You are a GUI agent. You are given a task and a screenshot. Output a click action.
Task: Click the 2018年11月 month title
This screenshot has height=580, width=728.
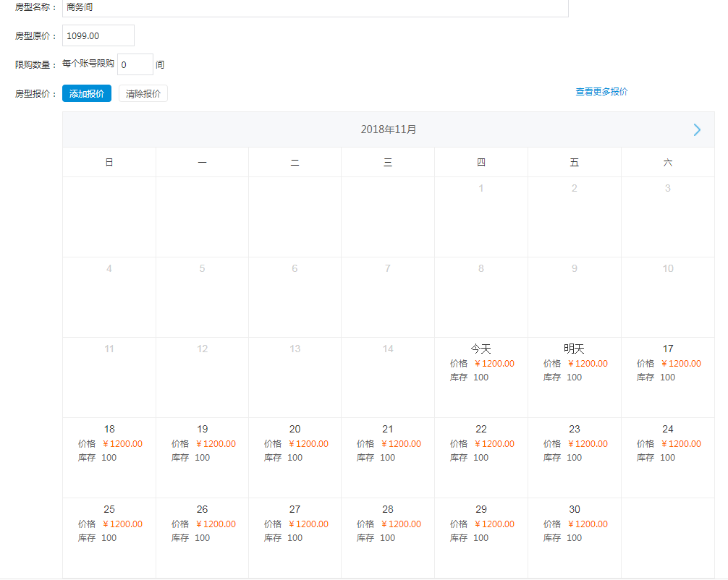click(x=389, y=130)
